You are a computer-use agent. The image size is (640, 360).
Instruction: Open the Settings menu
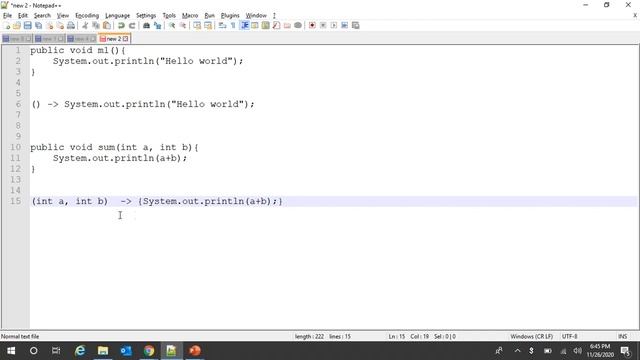146,16
